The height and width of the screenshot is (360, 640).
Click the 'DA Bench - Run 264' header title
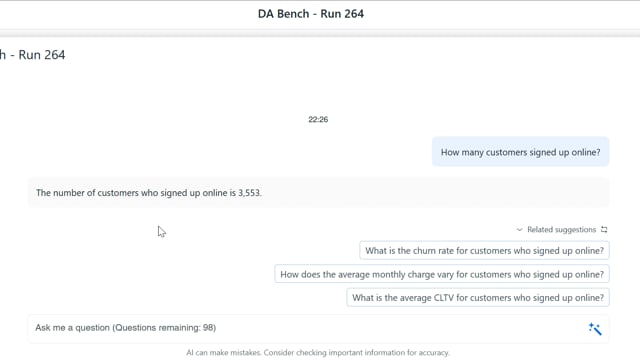click(x=311, y=14)
